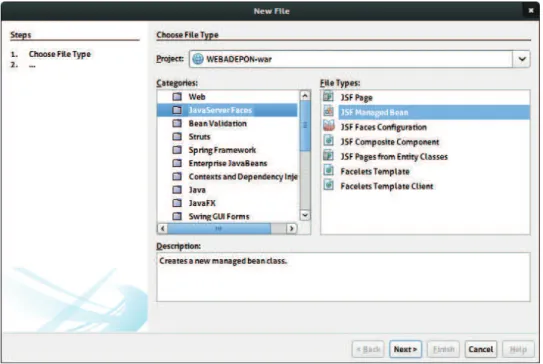Screen dimensions: 543x364
Task: Click the Spring Framework folder icon
Action: point(177,150)
